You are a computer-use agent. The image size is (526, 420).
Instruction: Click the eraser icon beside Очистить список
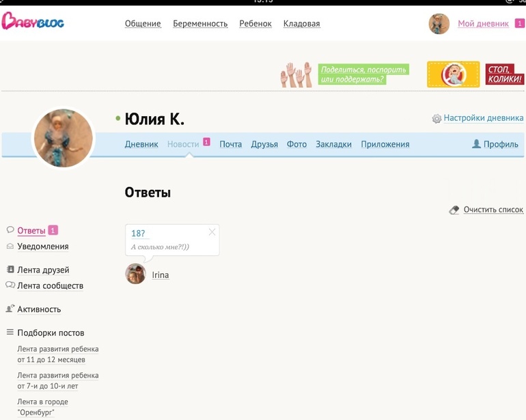pos(454,210)
